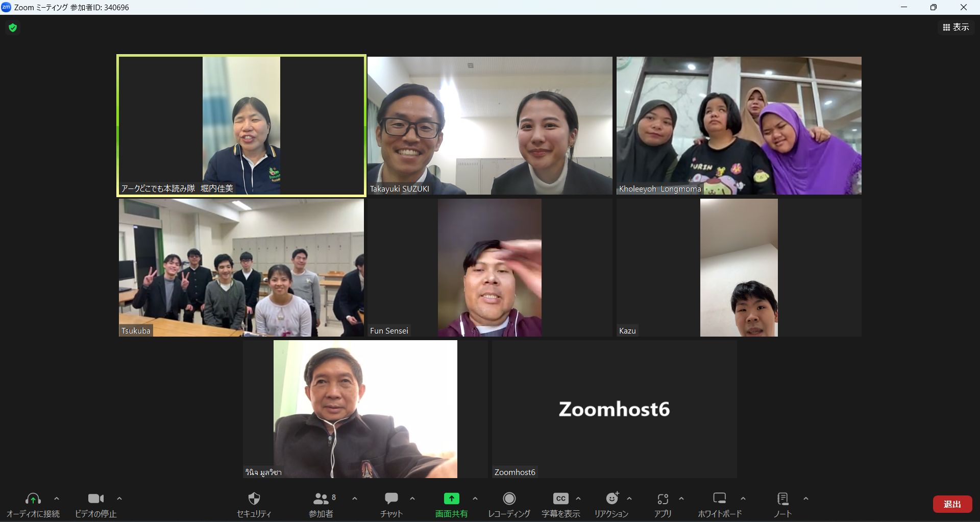Viewport: 980px width, 522px height.
Task: Expand screen share options arrow
Action: [x=475, y=499]
